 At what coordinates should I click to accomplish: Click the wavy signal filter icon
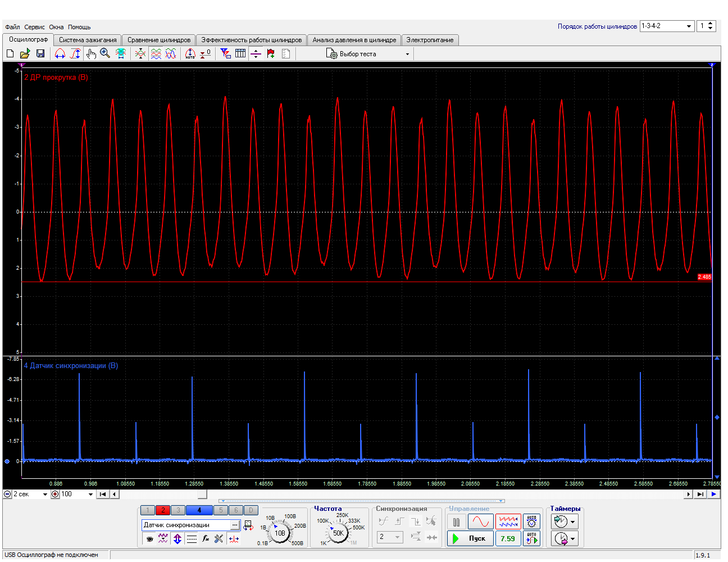pyautogui.click(x=163, y=538)
